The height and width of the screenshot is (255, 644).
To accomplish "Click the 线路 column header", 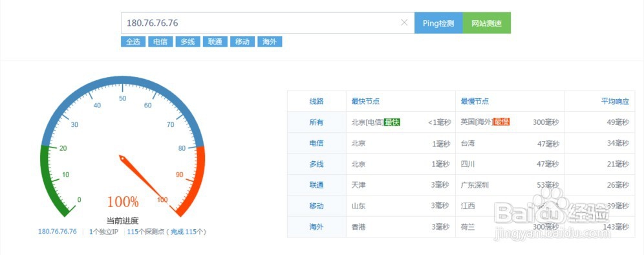I will click(316, 102).
